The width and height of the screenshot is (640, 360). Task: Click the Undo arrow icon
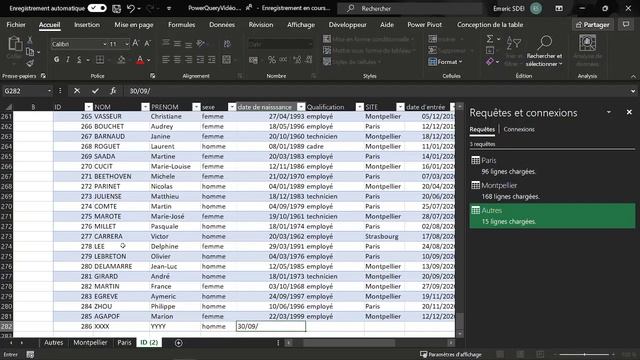[x=131, y=8]
